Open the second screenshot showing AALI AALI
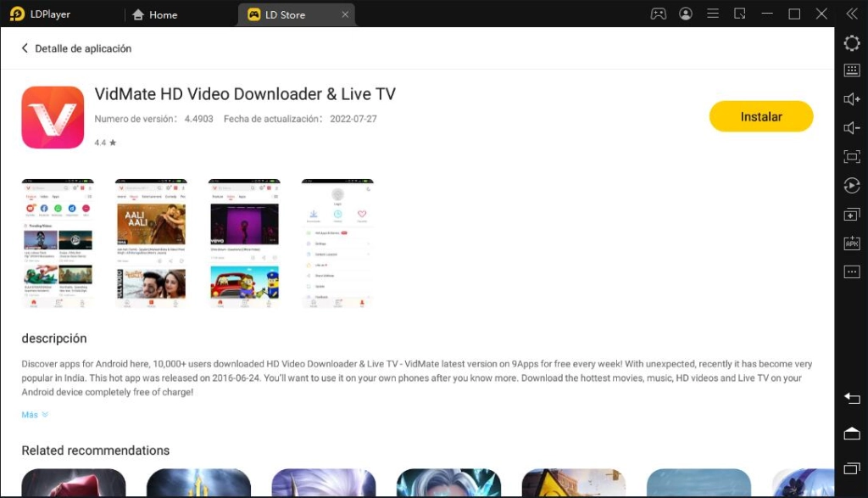 [151, 243]
